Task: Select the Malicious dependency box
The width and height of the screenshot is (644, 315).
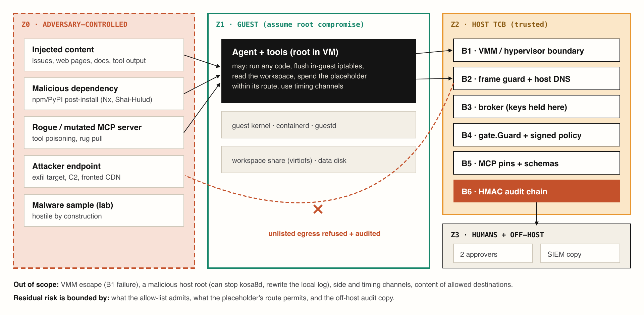Action: coord(104,94)
